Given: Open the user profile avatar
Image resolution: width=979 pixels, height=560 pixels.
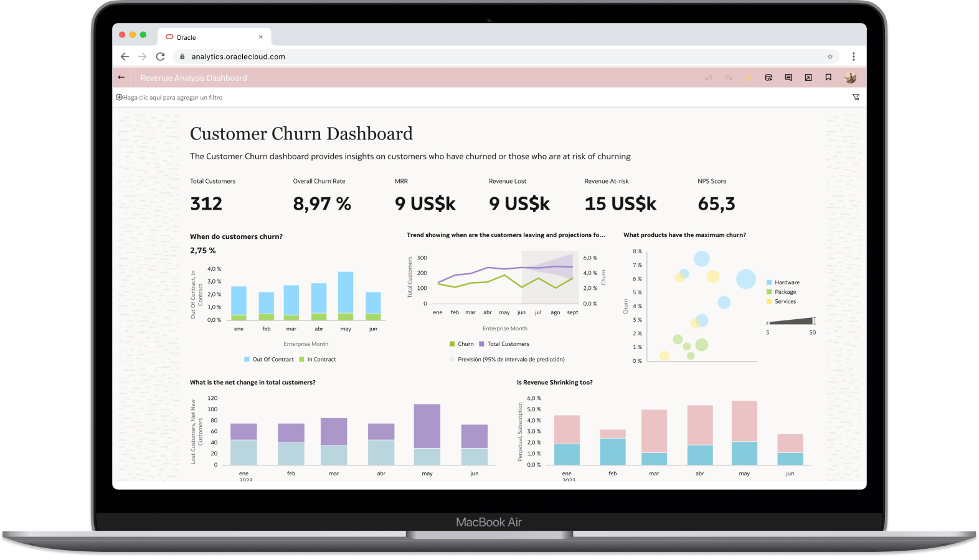Looking at the screenshot, I should pyautogui.click(x=850, y=78).
